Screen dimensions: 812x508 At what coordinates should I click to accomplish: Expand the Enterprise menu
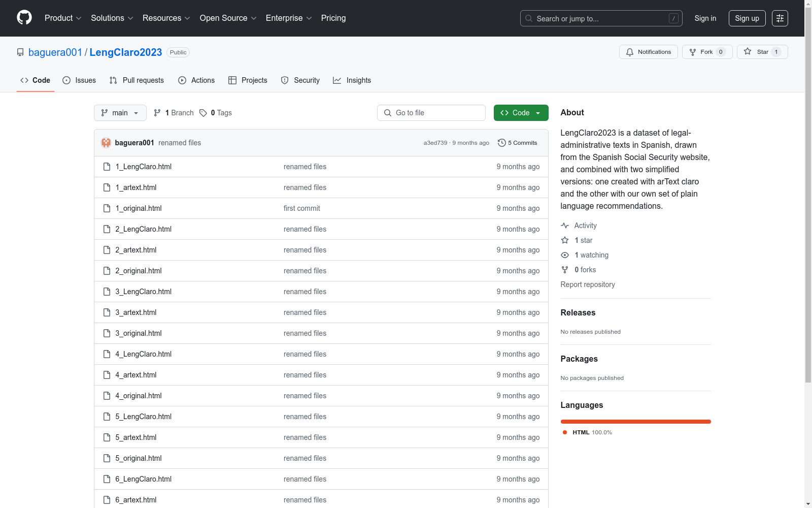289,18
